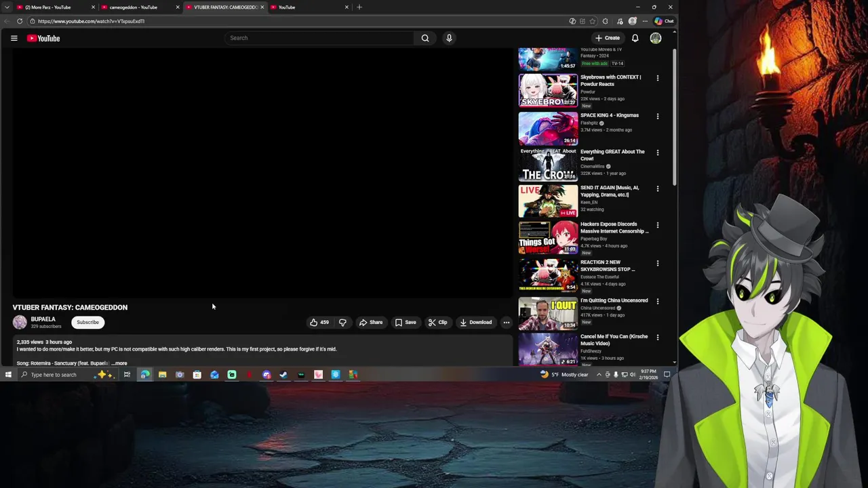
Task: Open the Copilot Chat button
Action: coord(664,21)
